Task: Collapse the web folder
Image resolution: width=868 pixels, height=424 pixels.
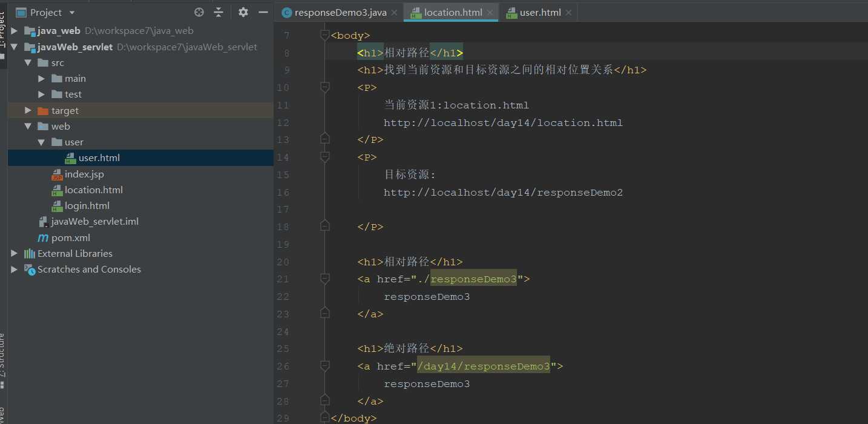Action: (28, 126)
